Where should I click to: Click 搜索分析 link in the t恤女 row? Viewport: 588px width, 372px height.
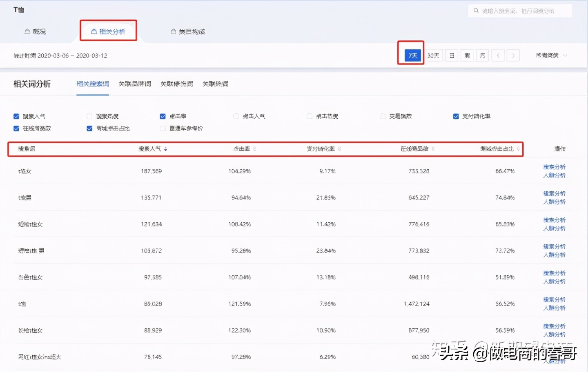[554, 167]
